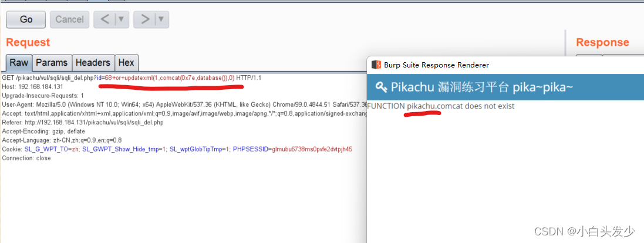Click the FUNCTION pikachu.comcat error message
The image size is (644, 243).
[x=441, y=106]
